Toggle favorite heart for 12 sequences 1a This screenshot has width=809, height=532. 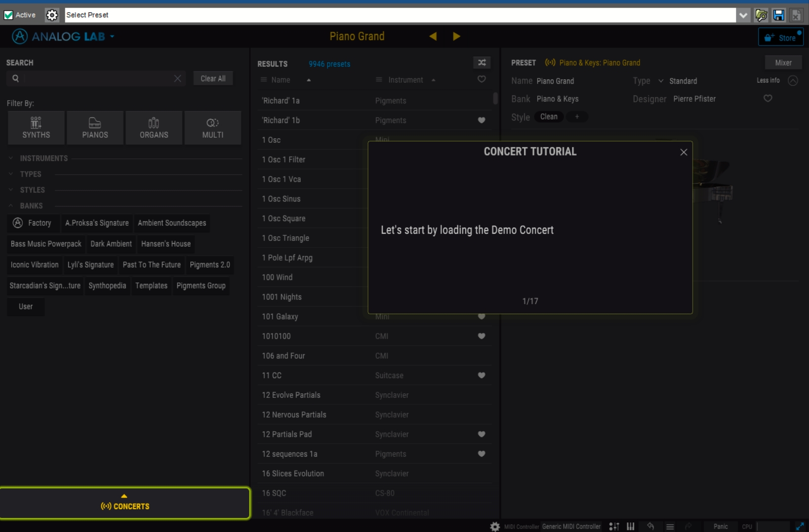pos(481,454)
